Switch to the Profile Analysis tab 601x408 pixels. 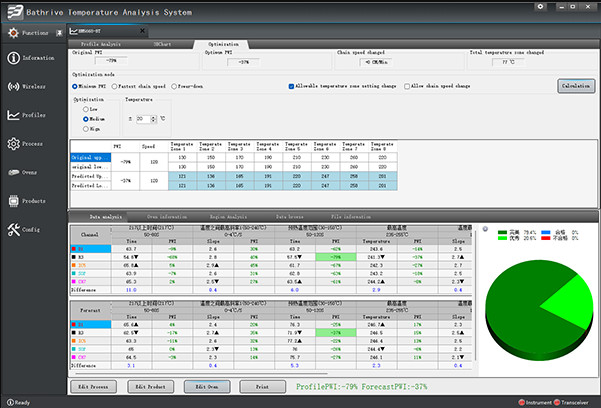click(x=101, y=44)
